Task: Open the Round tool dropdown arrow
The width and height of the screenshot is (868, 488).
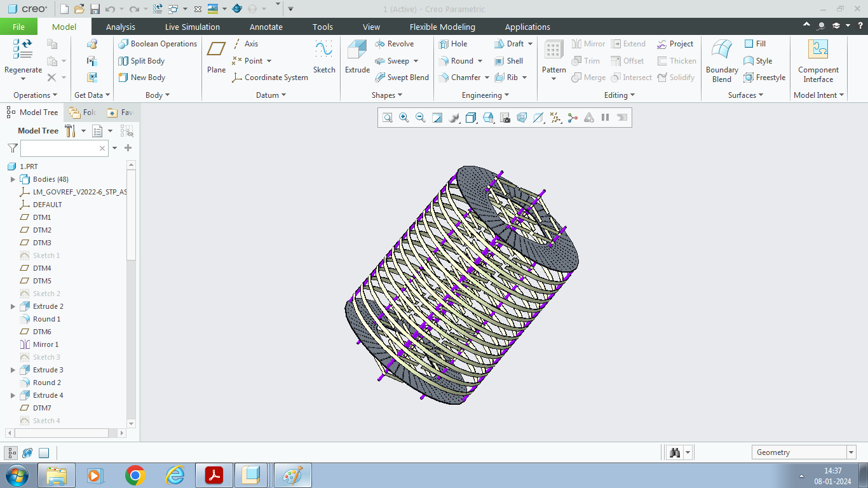Action: pos(480,61)
